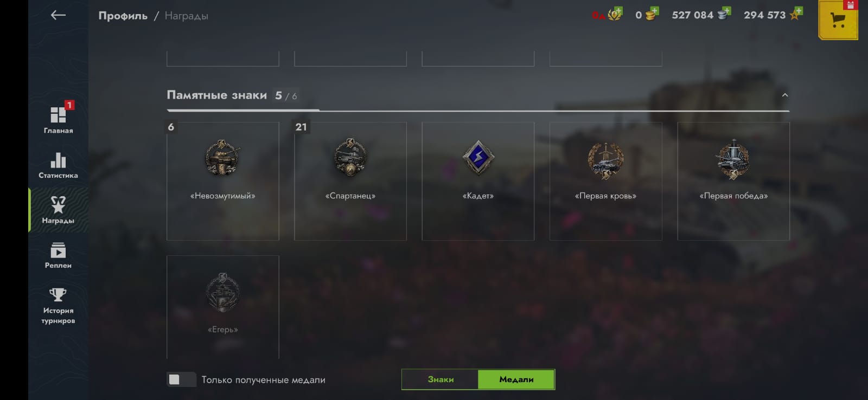This screenshot has width=868, height=400.
Task: Open the «Первая кровь» badge card
Action: click(x=606, y=181)
